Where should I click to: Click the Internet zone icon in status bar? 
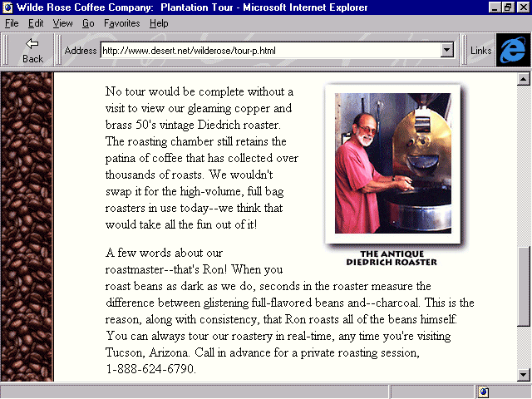[x=483, y=392]
